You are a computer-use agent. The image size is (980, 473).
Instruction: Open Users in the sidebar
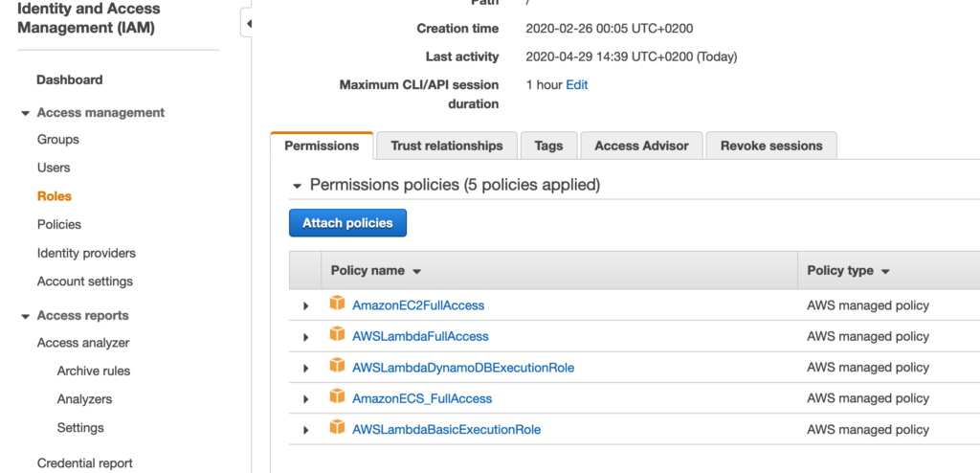tap(54, 168)
